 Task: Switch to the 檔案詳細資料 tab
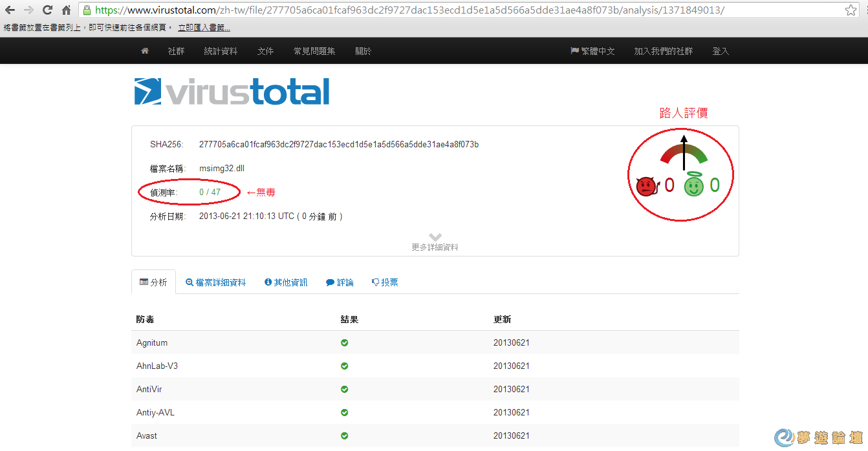tap(215, 282)
